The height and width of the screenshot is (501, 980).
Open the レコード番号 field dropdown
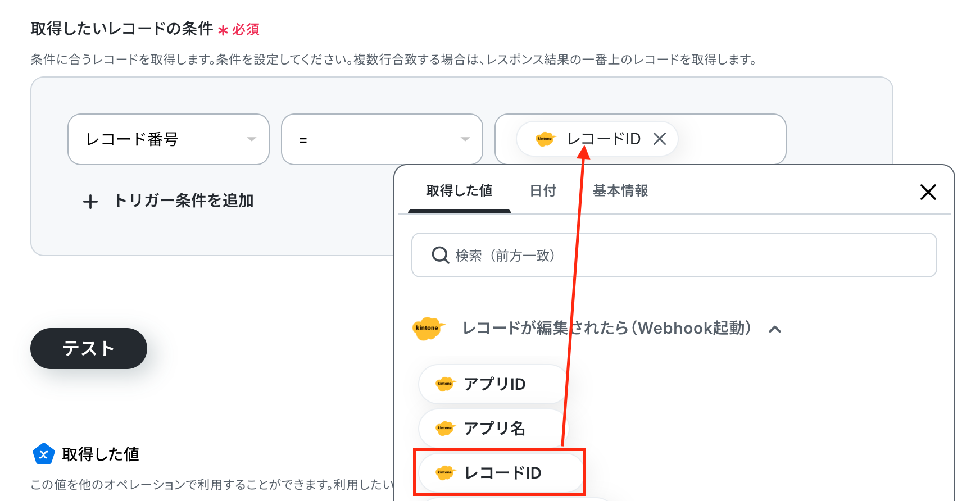click(169, 139)
